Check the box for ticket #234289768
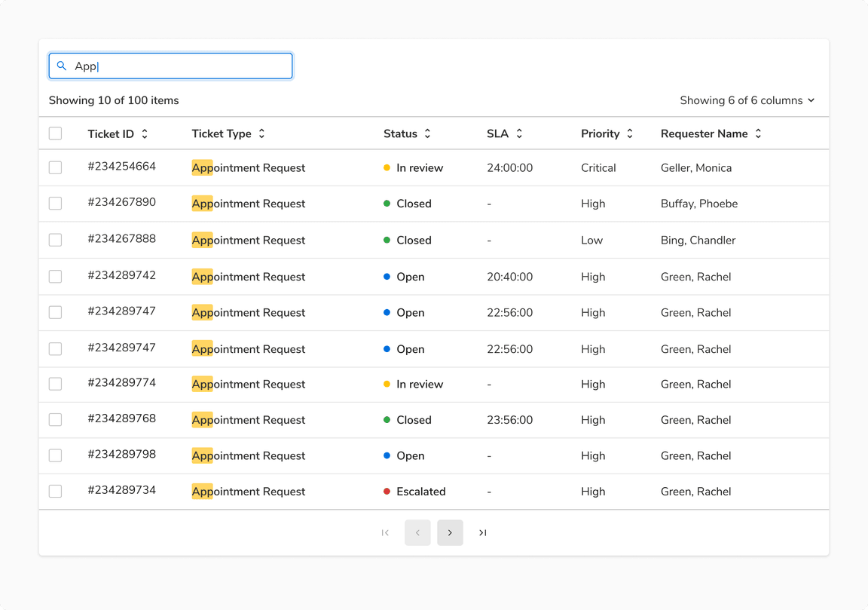Screen dimensions: 868x610 point(55,419)
